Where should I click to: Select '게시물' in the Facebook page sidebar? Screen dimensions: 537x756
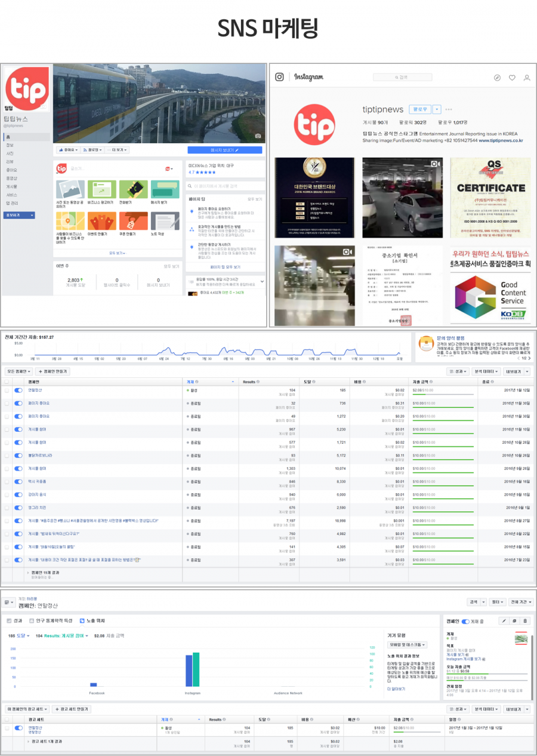pos(11,186)
